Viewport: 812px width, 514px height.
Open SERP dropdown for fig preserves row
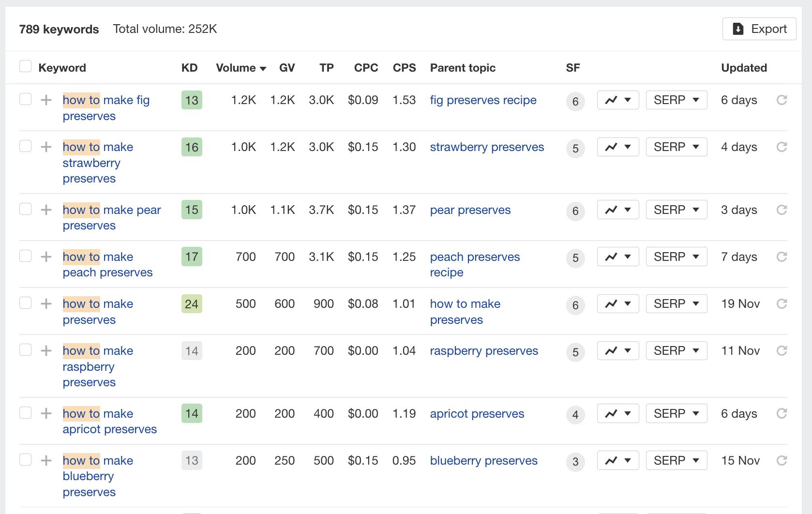[x=676, y=100]
